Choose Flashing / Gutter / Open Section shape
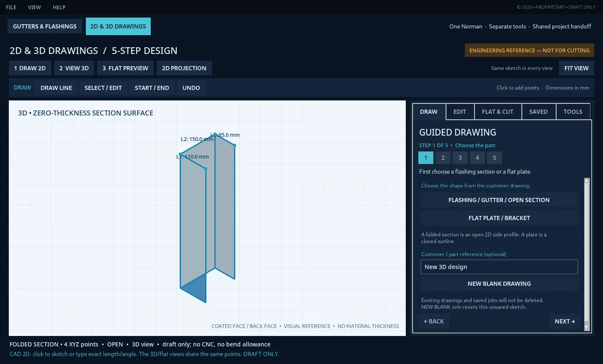The image size is (603, 364). (499, 200)
